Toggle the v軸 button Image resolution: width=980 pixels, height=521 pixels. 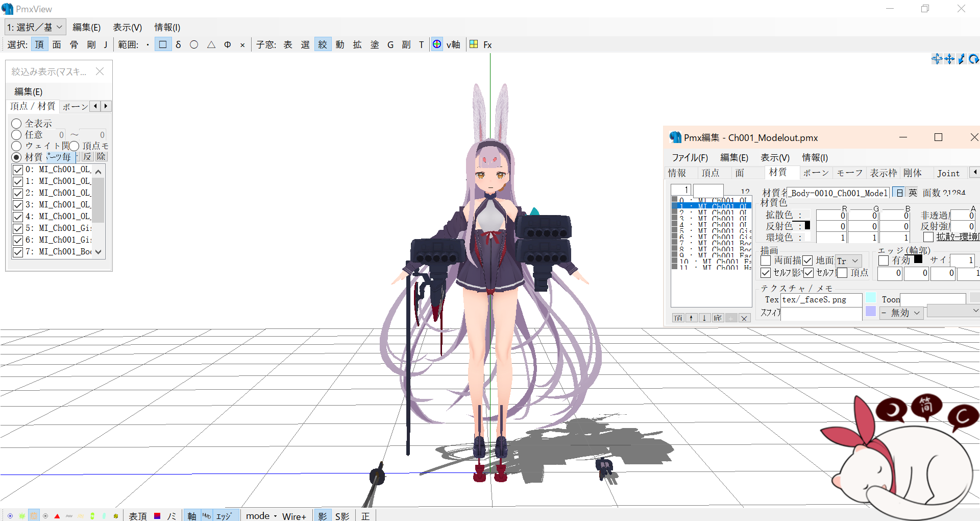[x=453, y=45]
